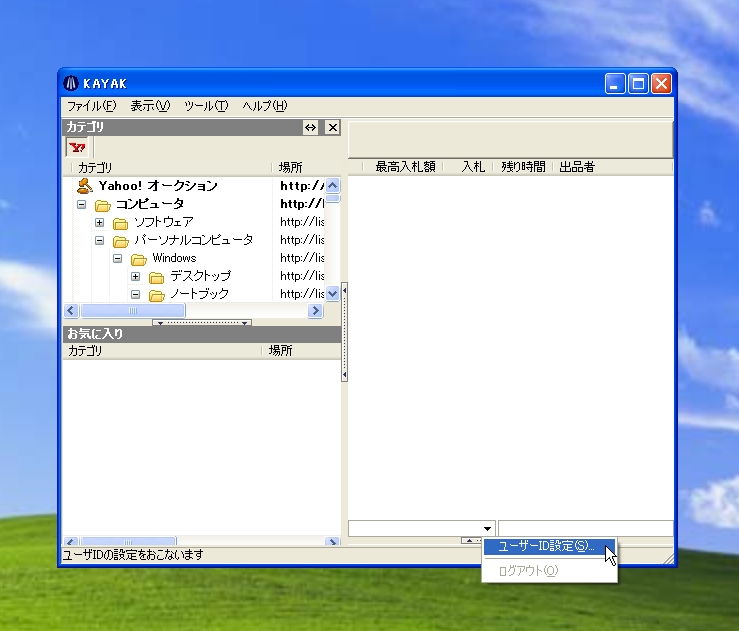This screenshot has height=631, width=739.
Task: Maximize the KAYAK window
Action: pyautogui.click(x=638, y=84)
